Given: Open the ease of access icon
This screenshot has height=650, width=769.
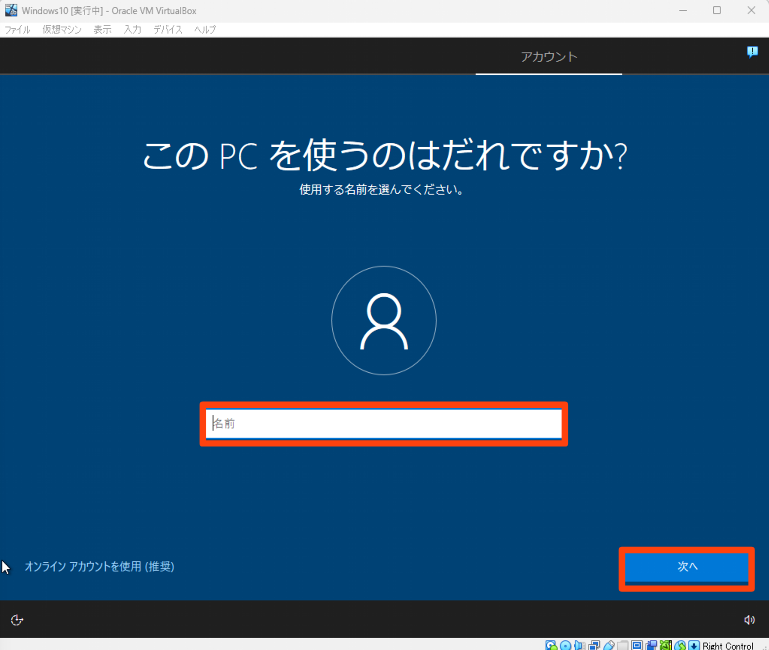Looking at the screenshot, I should tap(17, 620).
